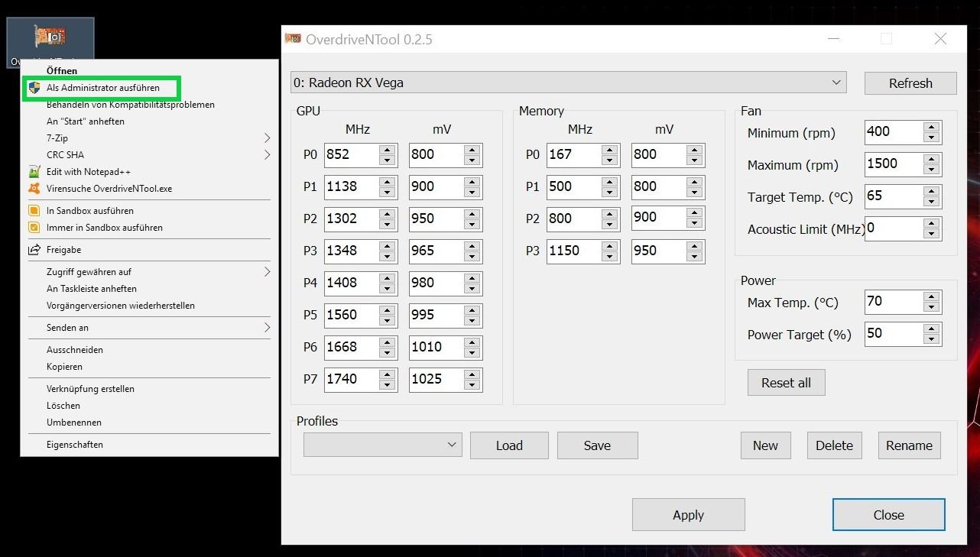
Task: Click the Max Temp field showing 70
Action: 894,302
